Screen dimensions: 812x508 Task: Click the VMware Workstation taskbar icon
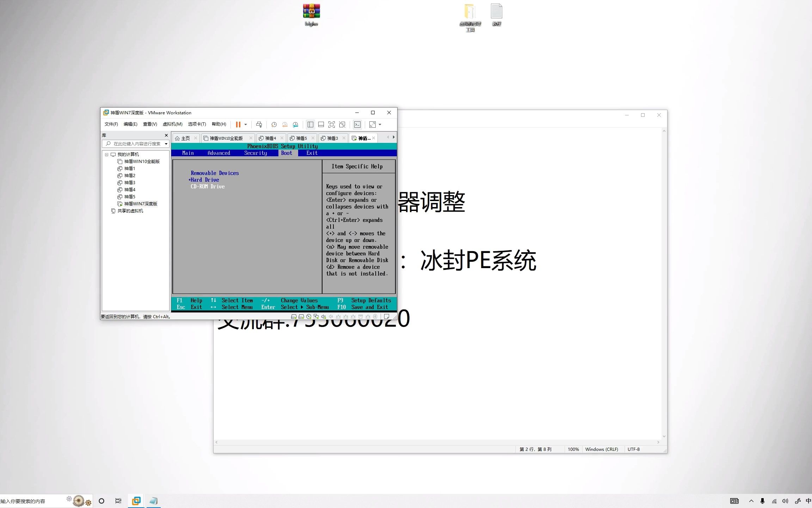click(x=136, y=501)
